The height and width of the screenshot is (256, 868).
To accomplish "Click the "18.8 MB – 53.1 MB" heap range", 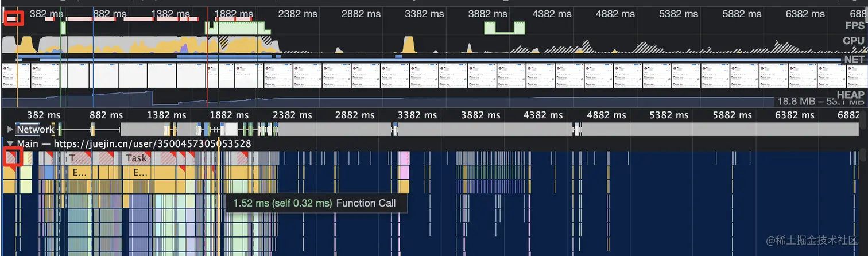I will click(x=820, y=102).
